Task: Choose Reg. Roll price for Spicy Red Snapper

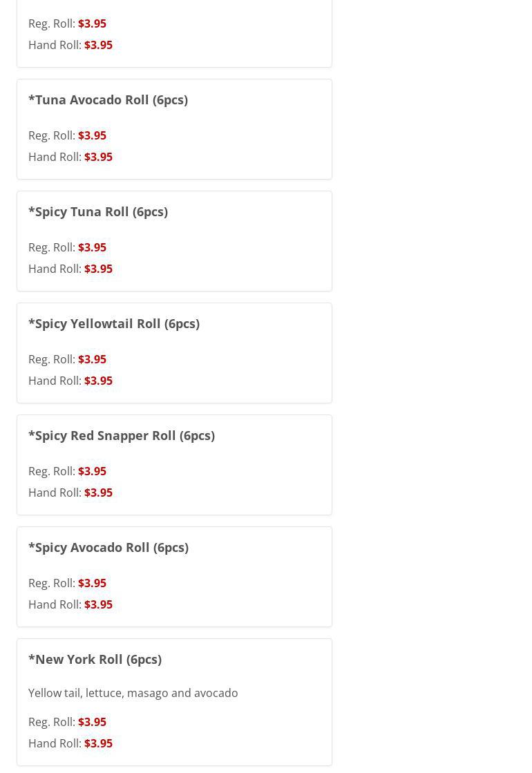Action: (x=92, y=471)
